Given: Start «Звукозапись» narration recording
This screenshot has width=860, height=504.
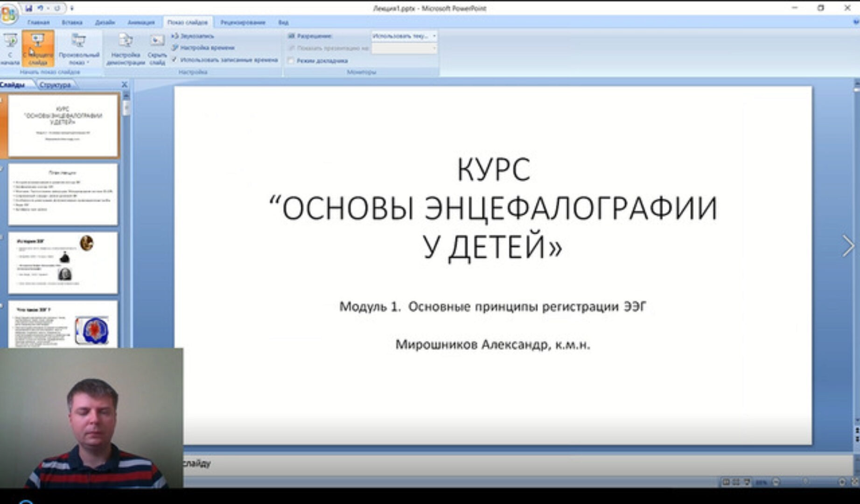Looking at the screenshot, I should point(192,35).
